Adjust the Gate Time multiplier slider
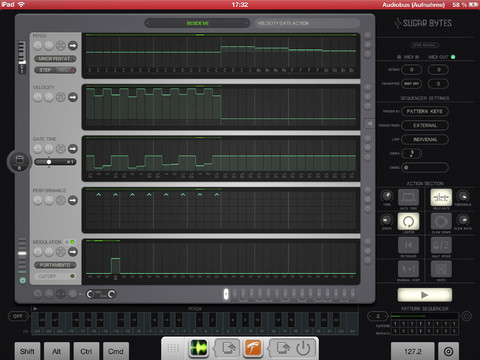Screen dimensions: 480x360 coord(55,162)
